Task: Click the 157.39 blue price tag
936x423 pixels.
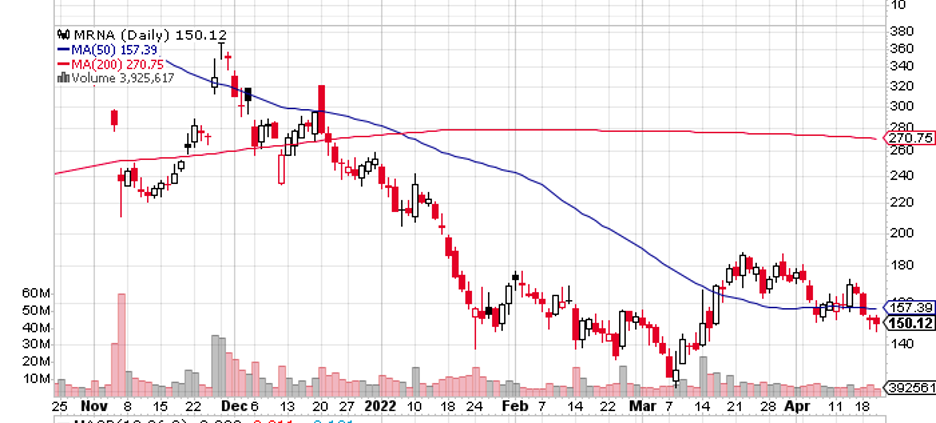Action: [x=908, y=308]
